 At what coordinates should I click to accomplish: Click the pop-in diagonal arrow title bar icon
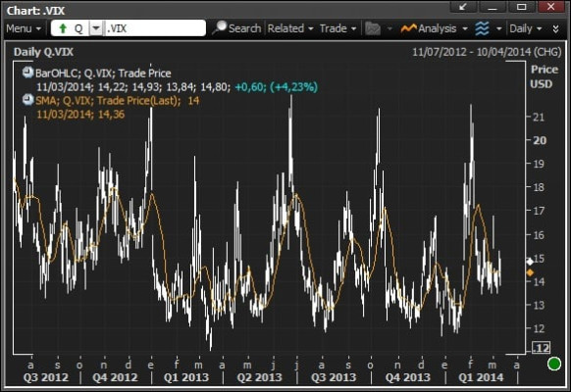pyautogui.click(x=463, y=7)
